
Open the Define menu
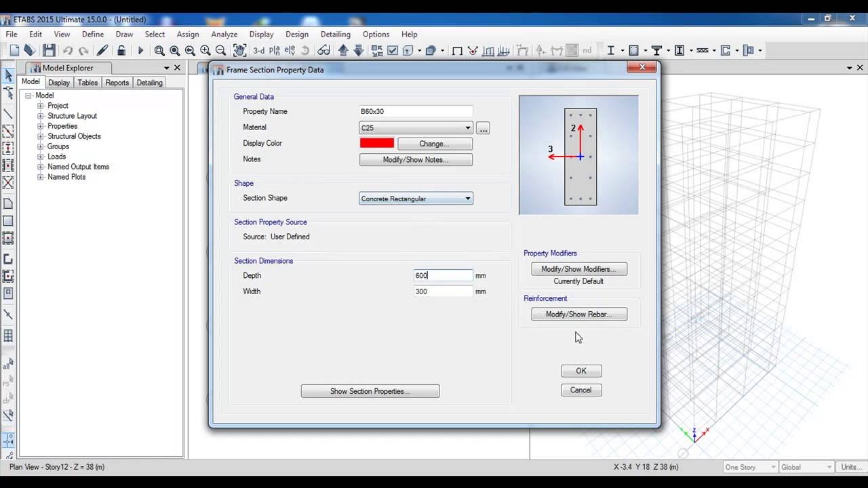click(x=93, y=34)
